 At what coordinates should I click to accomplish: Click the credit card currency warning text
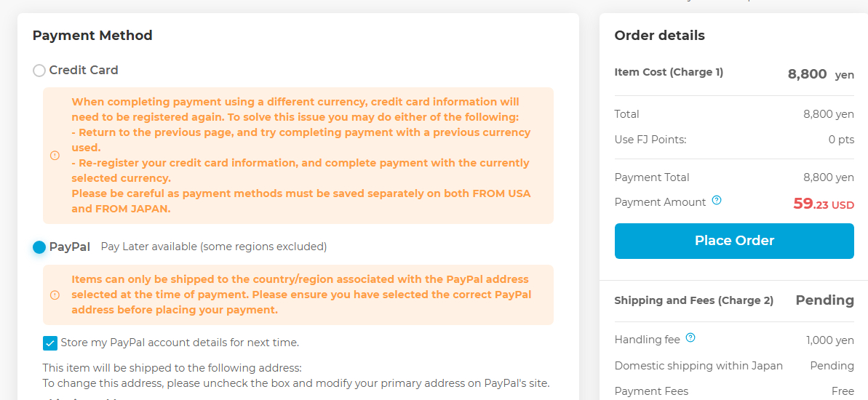click(300, 155)
